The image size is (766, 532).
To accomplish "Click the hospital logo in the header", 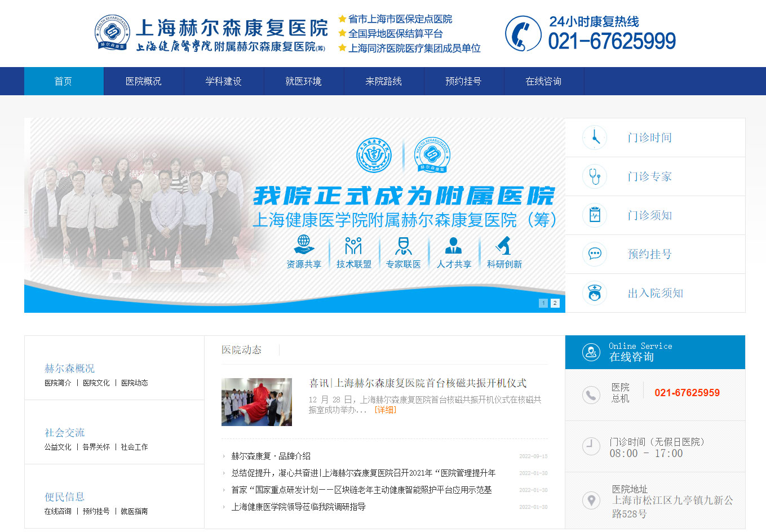I will 112,33.
